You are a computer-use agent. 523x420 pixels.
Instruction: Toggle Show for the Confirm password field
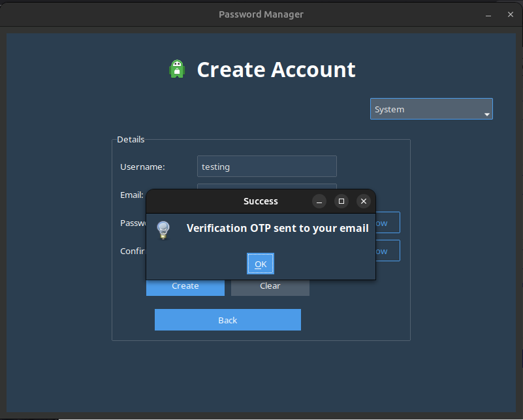point(388,251)
